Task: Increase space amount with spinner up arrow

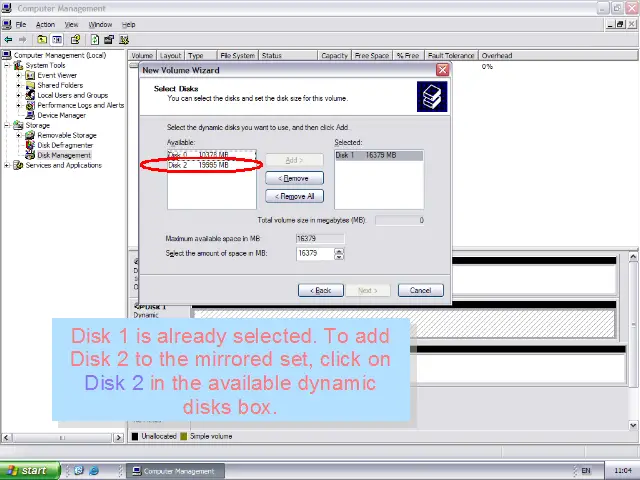Action: [x=339, y=251]
